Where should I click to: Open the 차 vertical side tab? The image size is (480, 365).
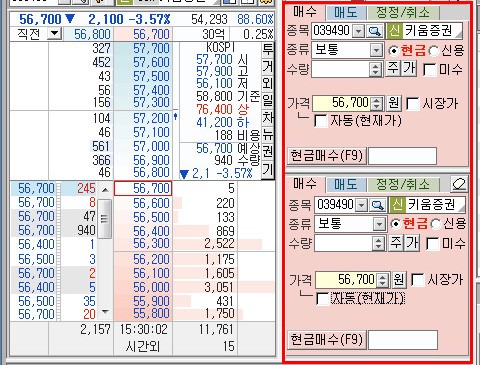(268, 118)
